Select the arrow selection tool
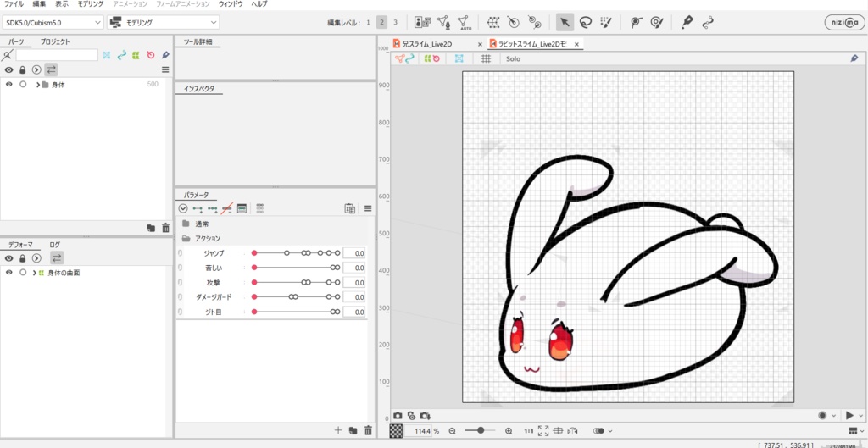The width and height of the screenshot is (868, 448). point(565,22)
